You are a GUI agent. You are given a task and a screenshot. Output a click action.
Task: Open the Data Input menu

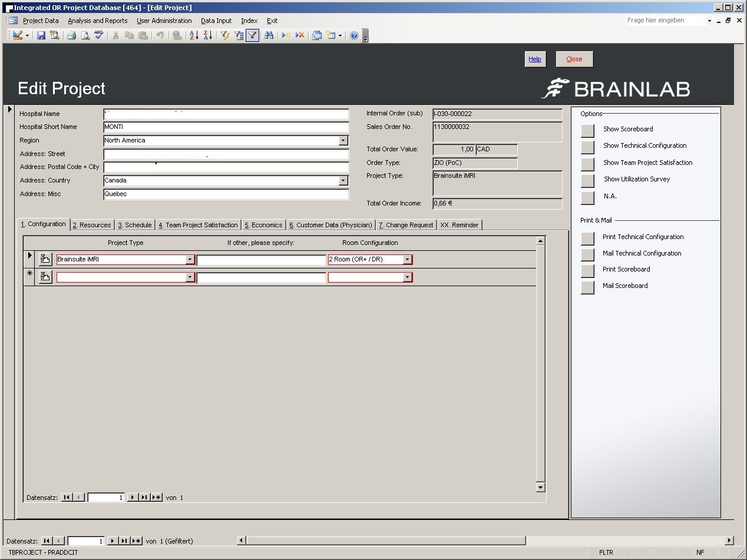216,21
